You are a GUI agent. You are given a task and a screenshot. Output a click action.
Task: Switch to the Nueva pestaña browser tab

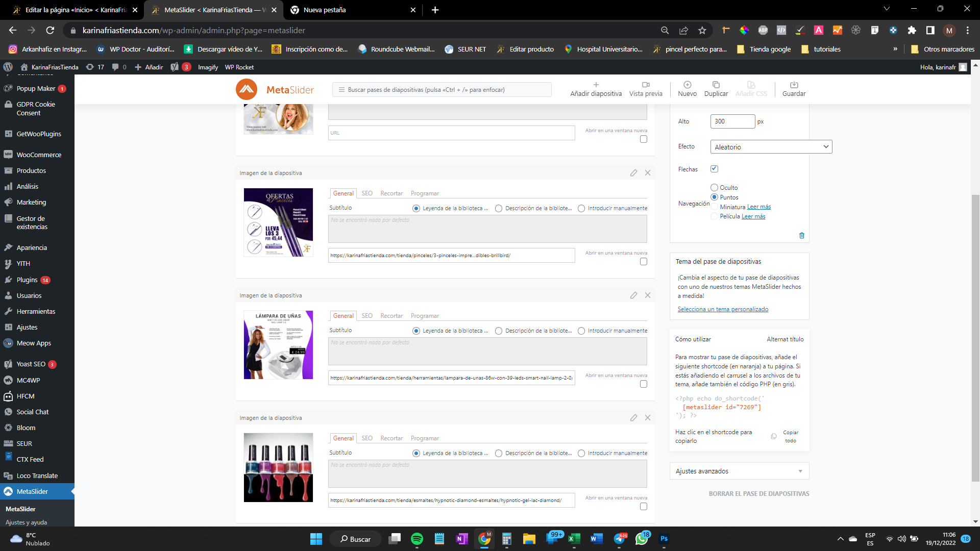click(351, 10)
